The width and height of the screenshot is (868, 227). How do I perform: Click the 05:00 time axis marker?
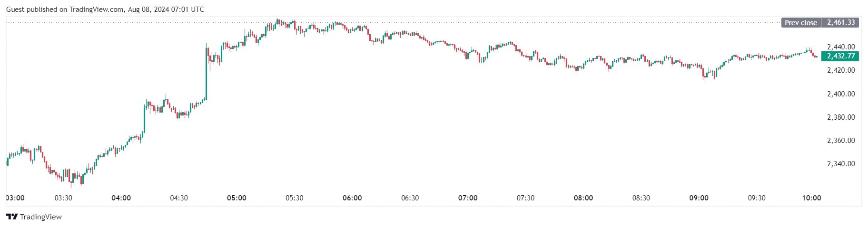(x=237, y=198)
